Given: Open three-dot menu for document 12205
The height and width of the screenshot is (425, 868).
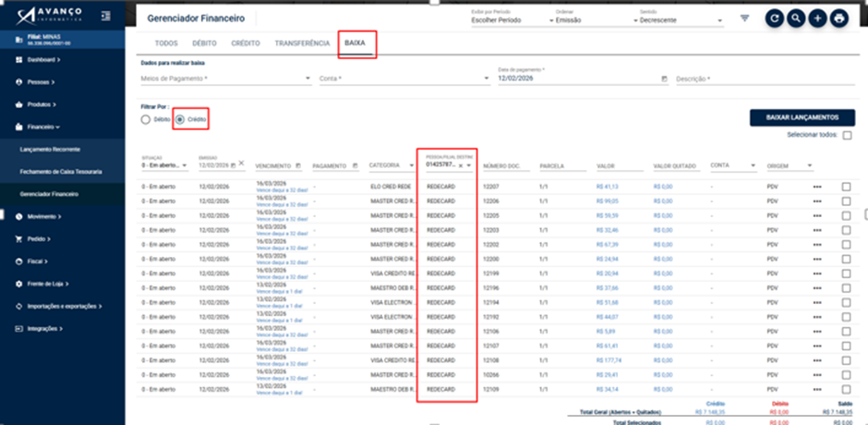Looking at the screenshot, I should pyautogui.click(x=817, y=215).
